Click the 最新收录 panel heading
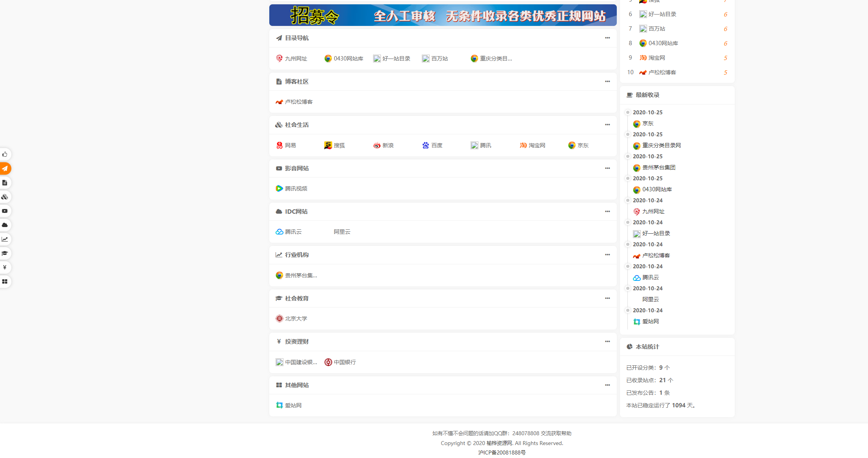 point(647,95)
